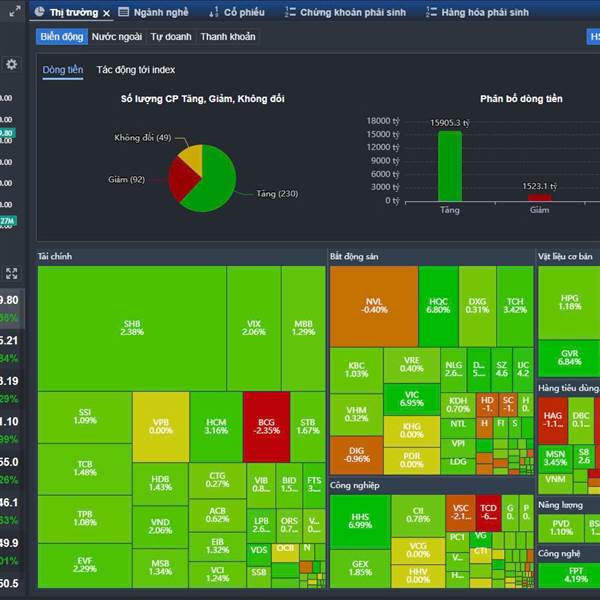The height and width of the screenshot is (600, 600).
Task: Click the green Tăng bar 15905.3 tỷ
Action: point(450,166)
